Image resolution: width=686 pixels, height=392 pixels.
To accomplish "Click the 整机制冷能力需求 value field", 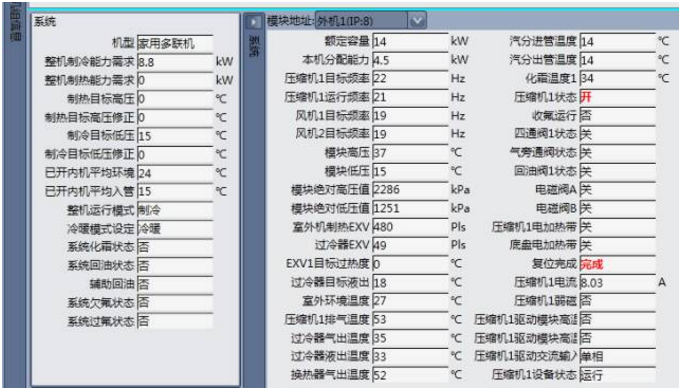I will pyautogui.click(x=175, y=62).
